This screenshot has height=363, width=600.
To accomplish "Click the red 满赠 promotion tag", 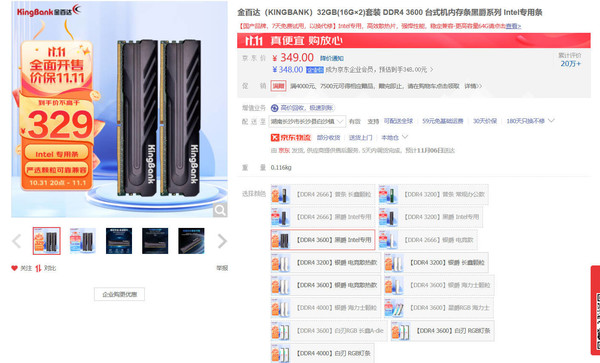I will 278,86.
